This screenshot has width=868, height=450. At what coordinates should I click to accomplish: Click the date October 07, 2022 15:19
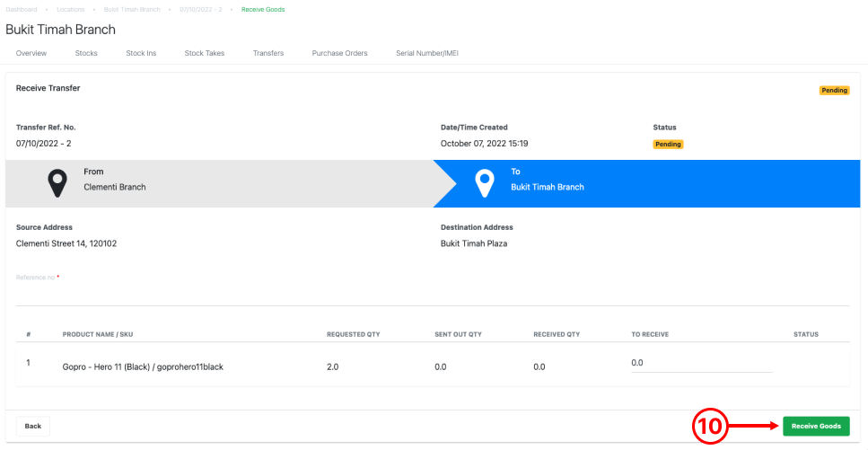pyautogui.click(x=485, y=144)
